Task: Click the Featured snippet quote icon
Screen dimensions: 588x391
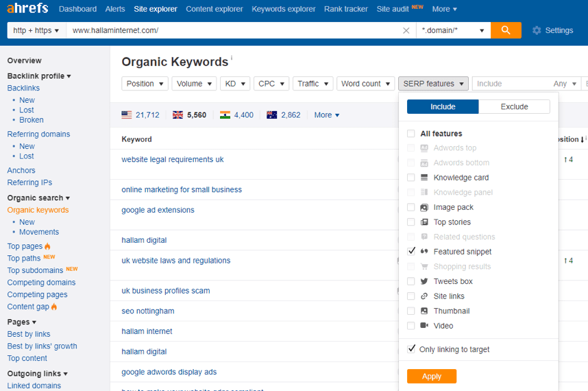Action: click(x=424, y=252)
